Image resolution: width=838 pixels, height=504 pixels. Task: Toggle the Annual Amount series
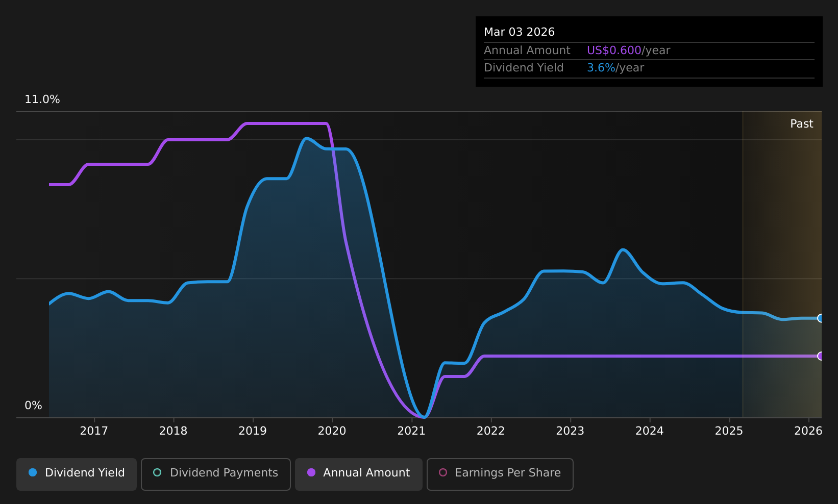click(x=359, y=474)
